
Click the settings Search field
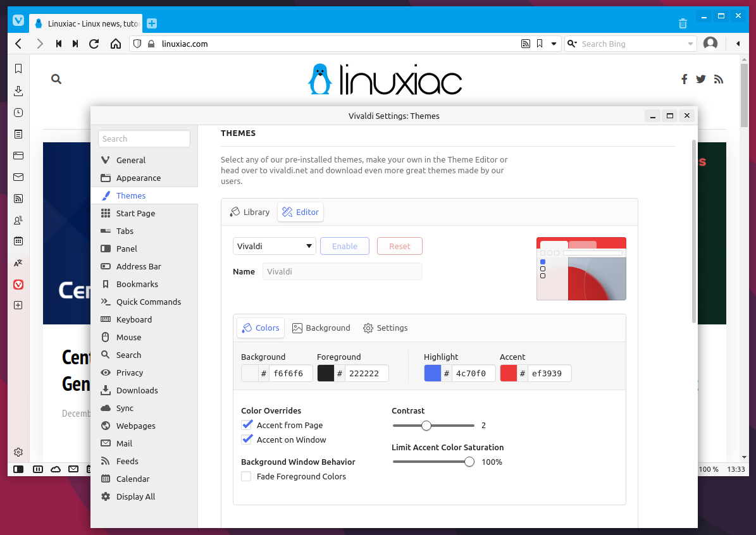(144, 139)
